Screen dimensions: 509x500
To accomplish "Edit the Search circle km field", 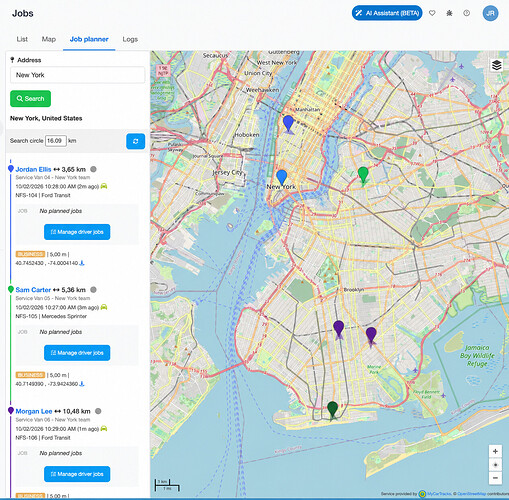I will pos(56,141).
